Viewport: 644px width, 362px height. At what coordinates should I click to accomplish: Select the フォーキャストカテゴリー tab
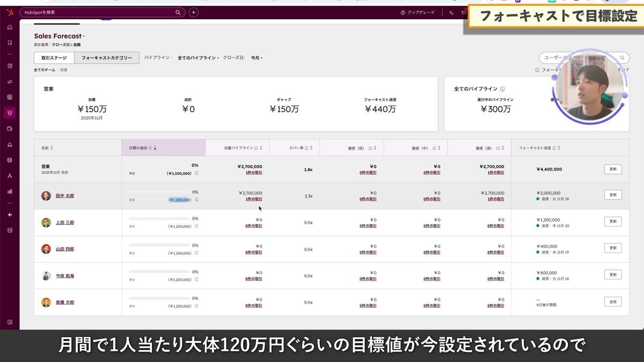click(107, 57)
